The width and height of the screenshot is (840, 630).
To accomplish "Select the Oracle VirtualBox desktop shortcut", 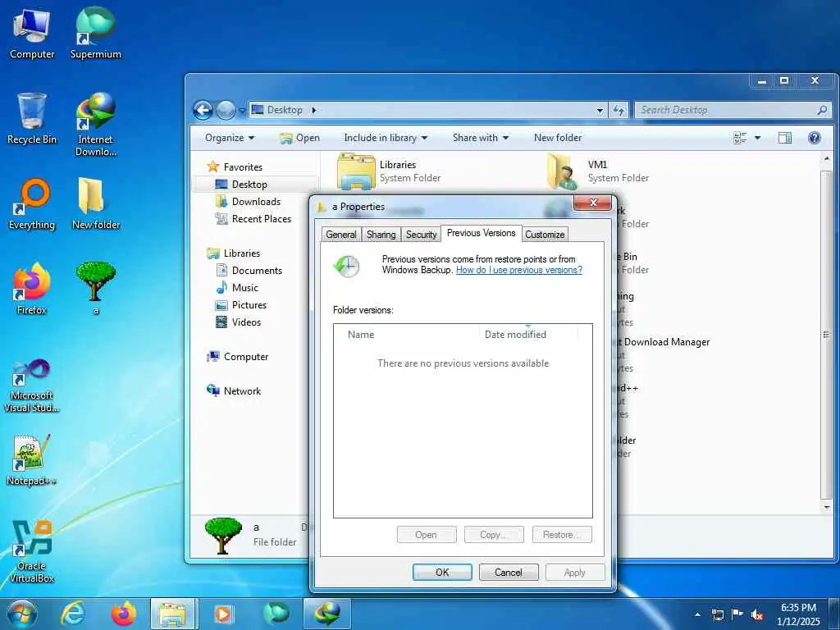I will (x=32, y=552).
